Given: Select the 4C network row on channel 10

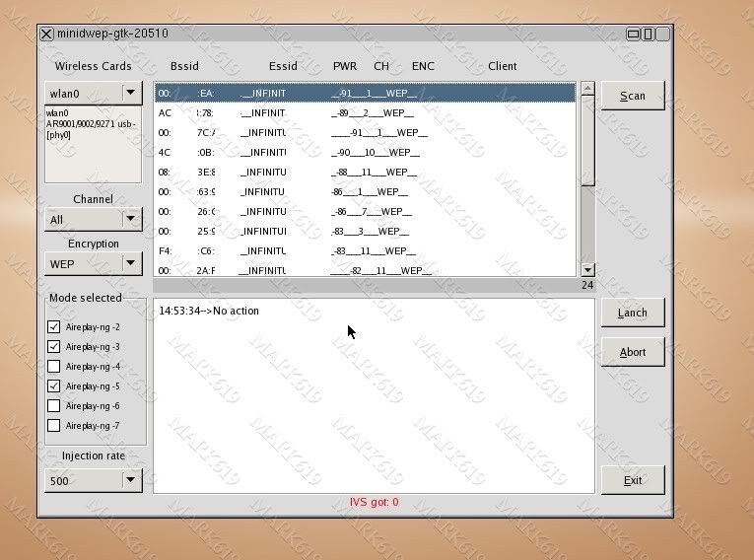Looking at the screenshot, I should pyautogui.click(x=365, y=152).
